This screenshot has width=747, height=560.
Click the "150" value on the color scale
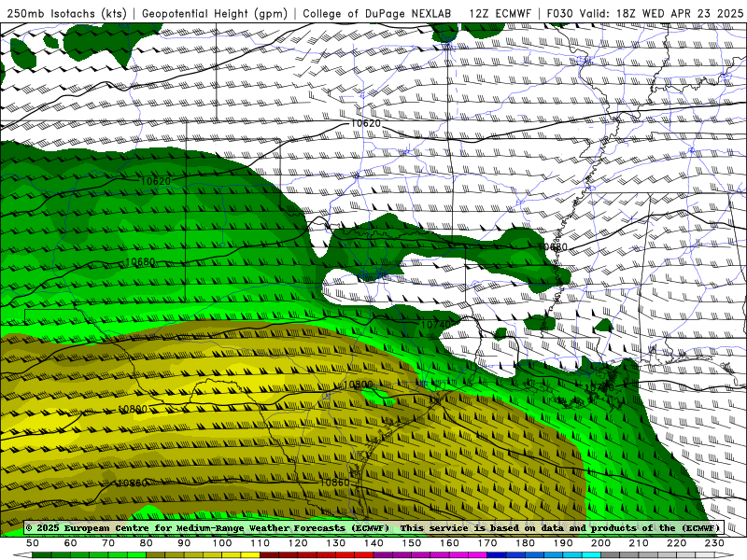(412, 543)
